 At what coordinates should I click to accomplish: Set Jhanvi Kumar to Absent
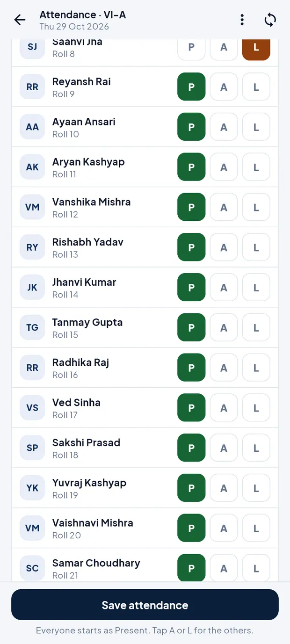pyautogui.click(x=224, y=288)
